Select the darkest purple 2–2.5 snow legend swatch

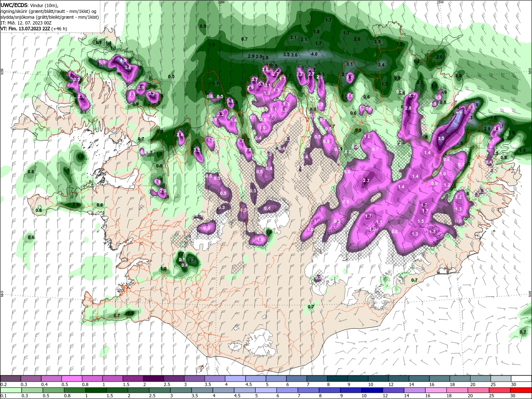(153, 379)
